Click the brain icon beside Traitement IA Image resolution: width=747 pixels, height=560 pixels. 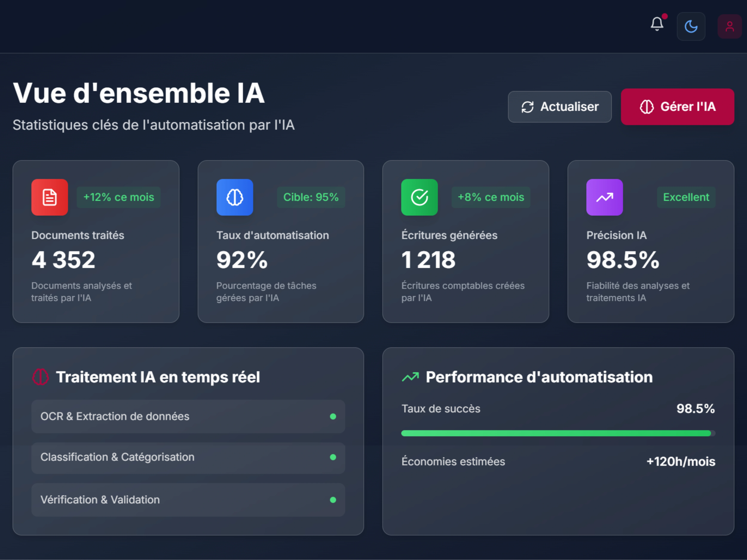pos(40,377)
